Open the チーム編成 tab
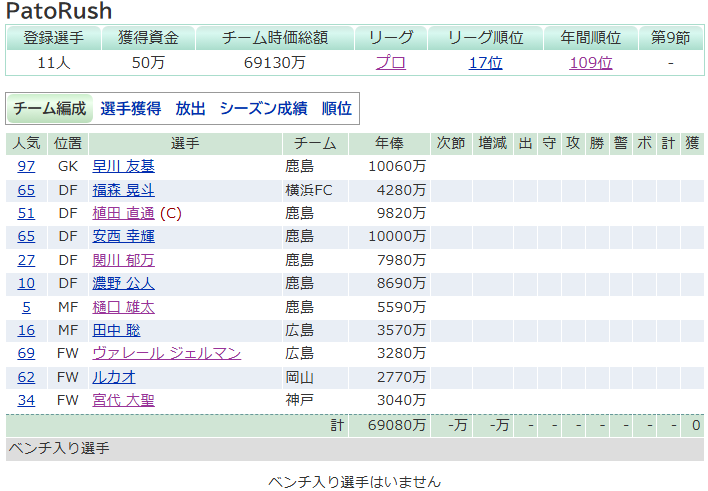 [50, 108]
